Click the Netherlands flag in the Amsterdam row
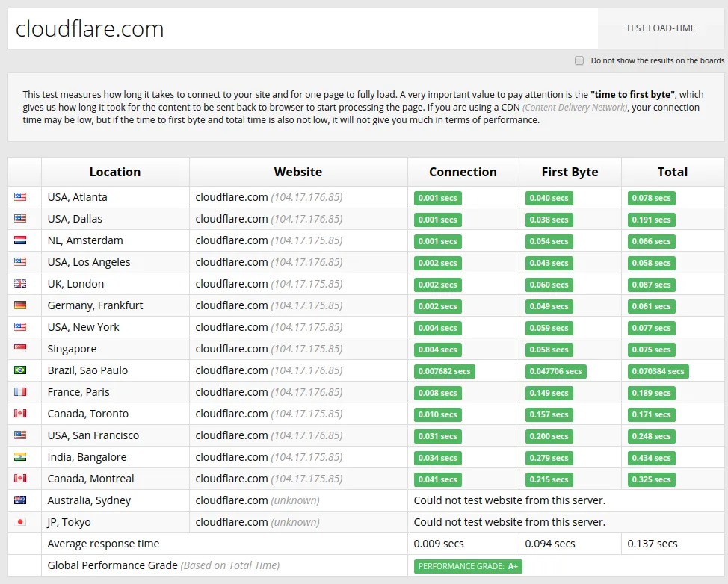This screenshot has height=584, width=728. pyautogui.click(x=20, y=240)
